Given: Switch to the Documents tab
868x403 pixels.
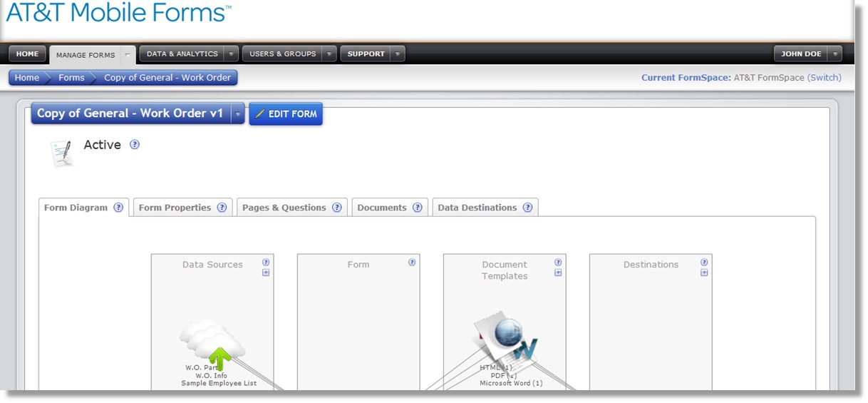Looking at the screenshot, I should [x=382, y=208].
